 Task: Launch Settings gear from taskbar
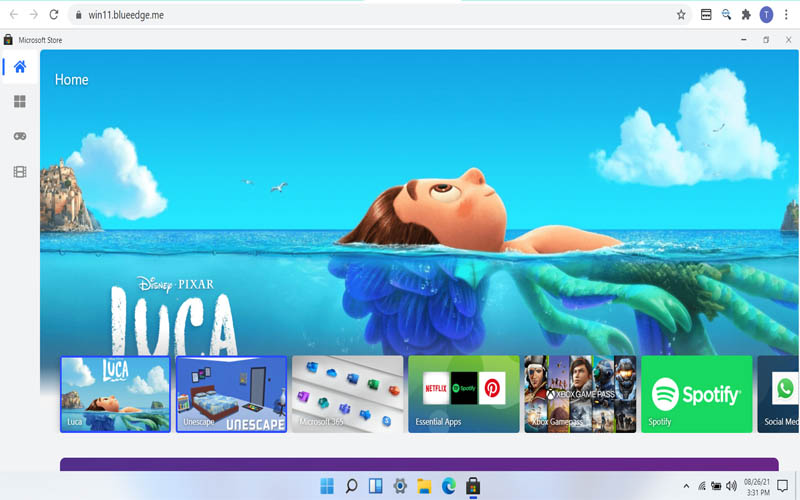tap(400, 486)
